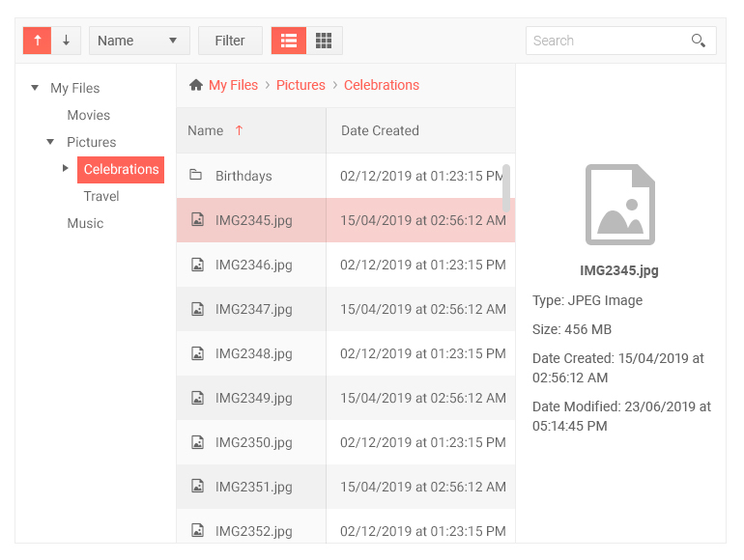Viewport: 744px width, 560px height.
Task: Go to Pictures breadcrumb link
Action: pos(300,85)
